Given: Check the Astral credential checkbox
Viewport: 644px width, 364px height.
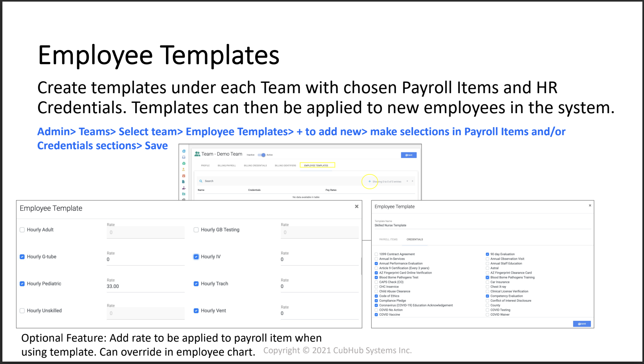Looking at the screenshot, I should click(488, 268).
